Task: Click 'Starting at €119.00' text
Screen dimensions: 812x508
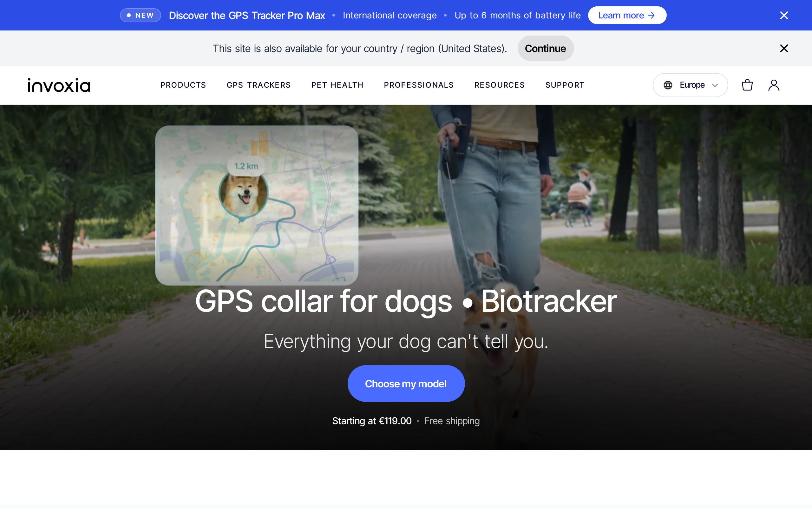Action: point(372,421)
